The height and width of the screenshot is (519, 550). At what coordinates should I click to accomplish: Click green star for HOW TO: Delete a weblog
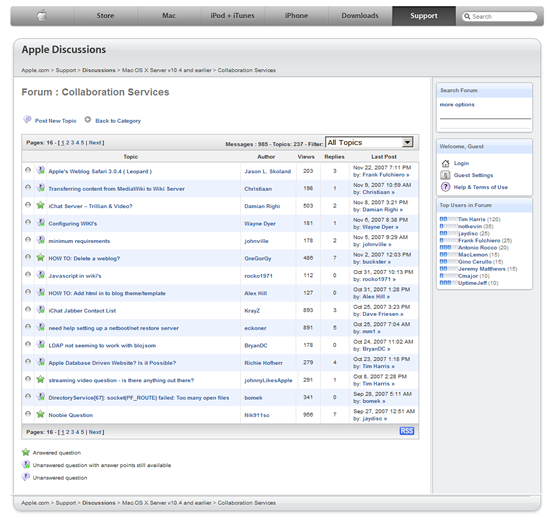point(41,257)
